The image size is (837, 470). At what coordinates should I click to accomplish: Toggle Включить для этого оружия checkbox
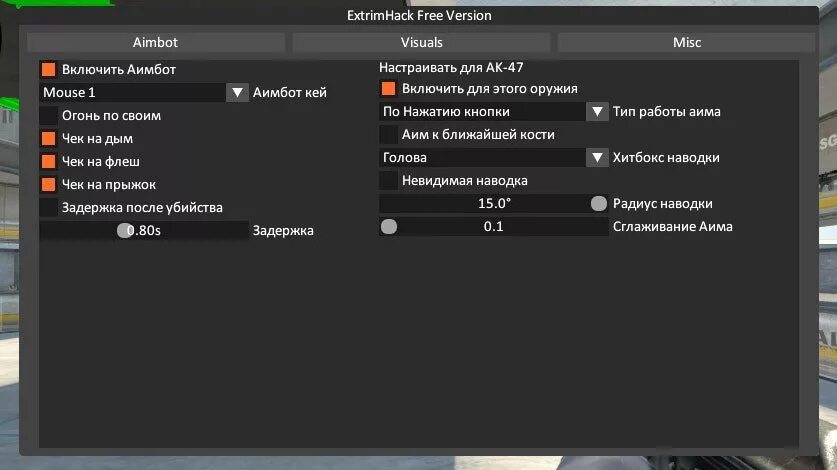coord(389,89)
